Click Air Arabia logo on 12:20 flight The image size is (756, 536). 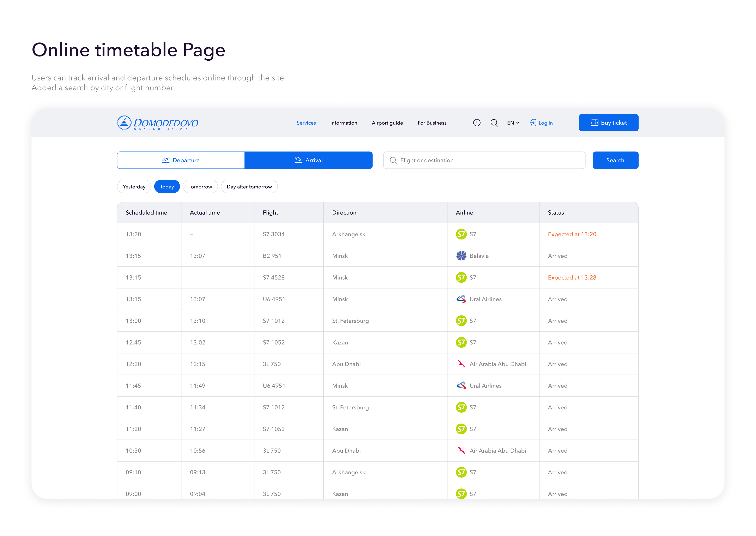(461, 364)
